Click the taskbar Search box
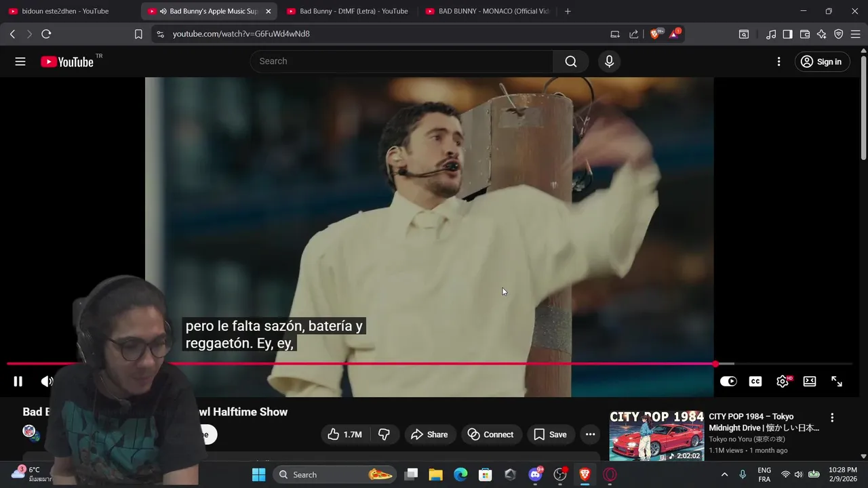Viewport: 868px width, 488px height. coord(335,474)
